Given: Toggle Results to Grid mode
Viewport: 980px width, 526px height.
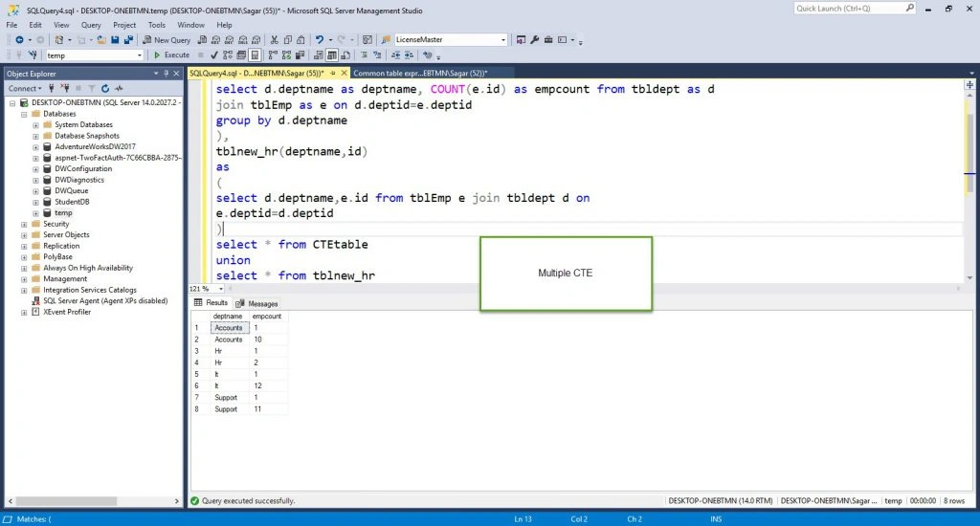Looking at the screenshot, I should pyautogui.click(x=332, y=55).
